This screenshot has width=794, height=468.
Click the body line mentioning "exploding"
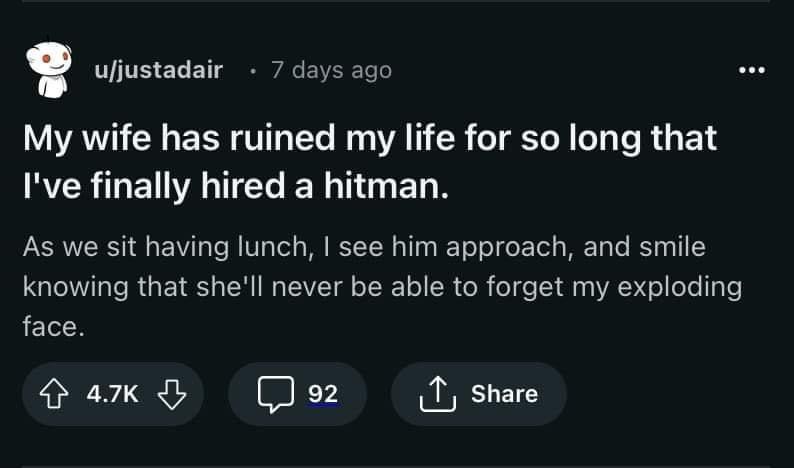tap(380, 288)
